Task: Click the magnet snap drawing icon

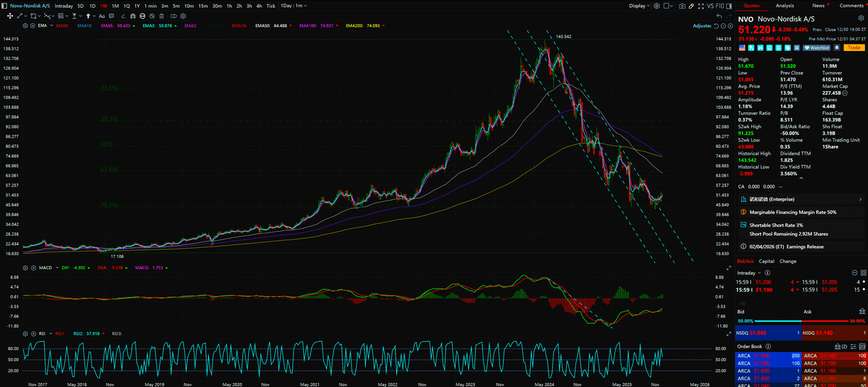Action: [133, 16]
